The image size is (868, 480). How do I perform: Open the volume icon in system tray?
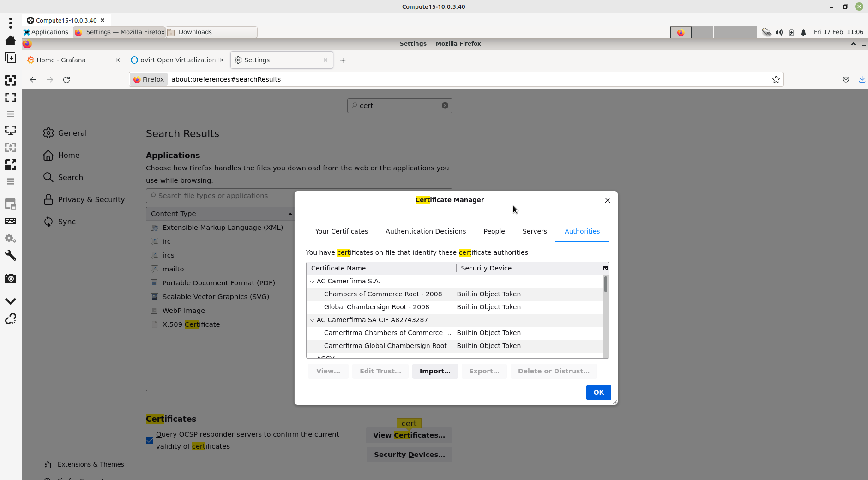[779, 32]
